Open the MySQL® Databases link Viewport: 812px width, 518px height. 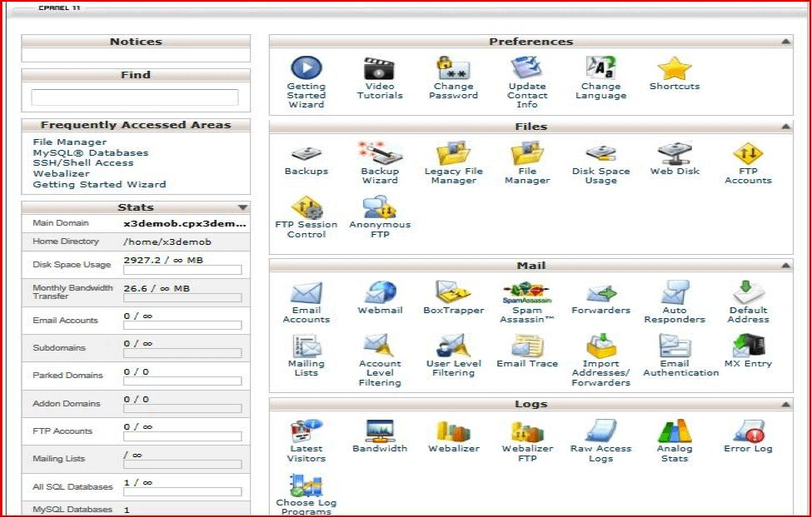91,152
